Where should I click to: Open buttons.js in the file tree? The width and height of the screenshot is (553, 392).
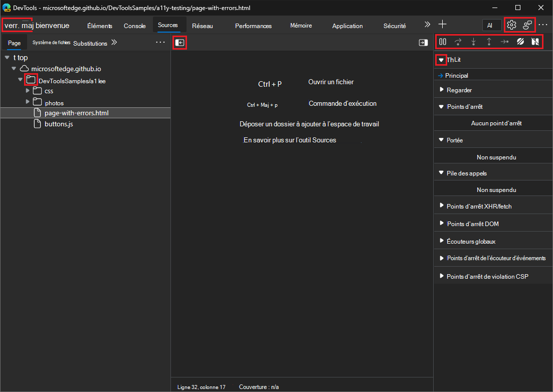[59, 124]
